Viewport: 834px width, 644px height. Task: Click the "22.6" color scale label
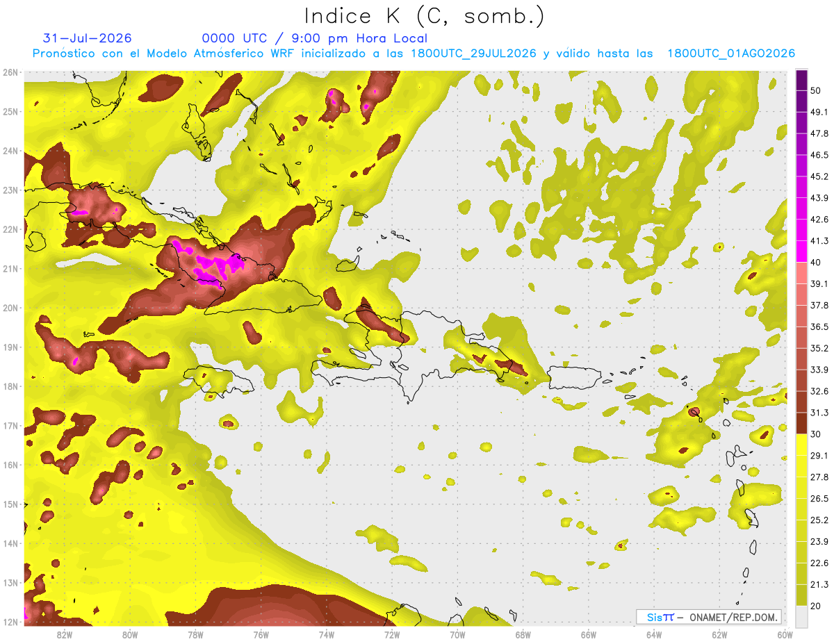(819, 563)
